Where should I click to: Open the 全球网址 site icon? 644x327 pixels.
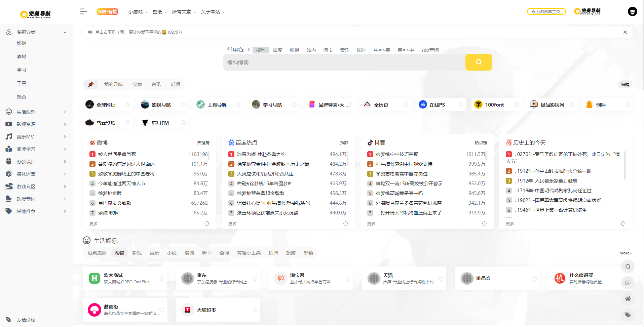[90, 105]
